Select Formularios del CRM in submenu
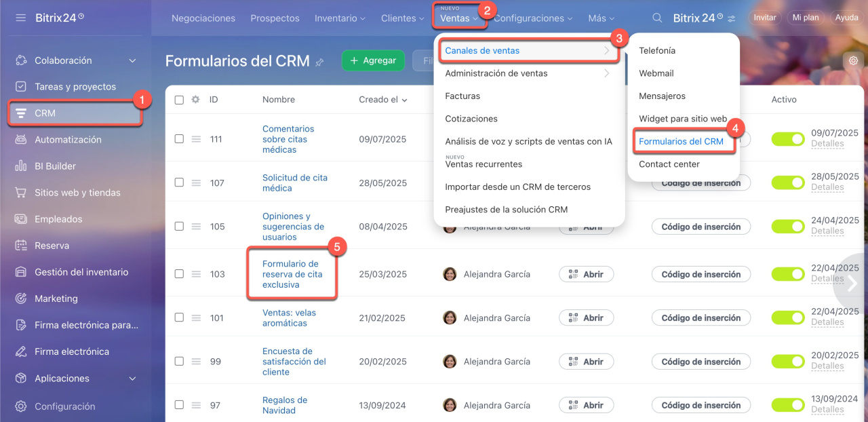 (681, 141)
